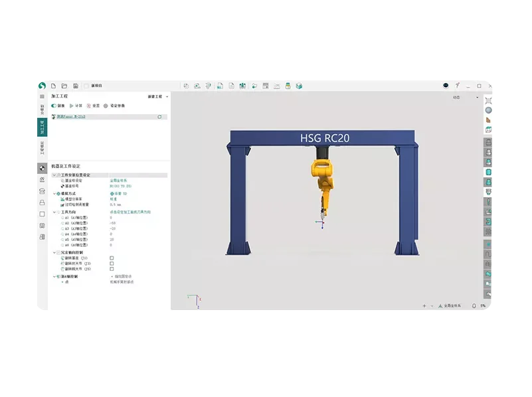Click the 机器及工件设定 panel heading

[x=66, y=166]
